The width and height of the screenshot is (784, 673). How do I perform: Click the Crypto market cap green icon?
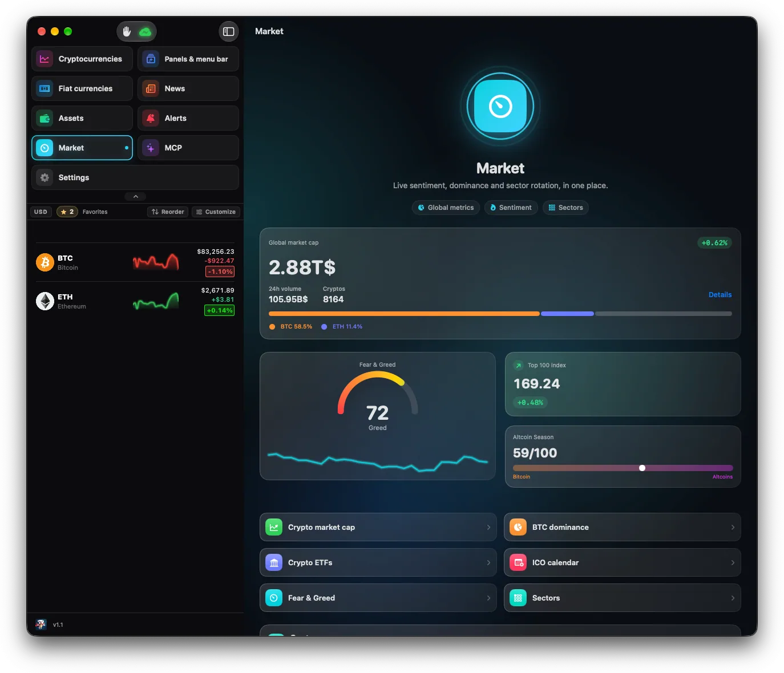click(x=274, y=527)
